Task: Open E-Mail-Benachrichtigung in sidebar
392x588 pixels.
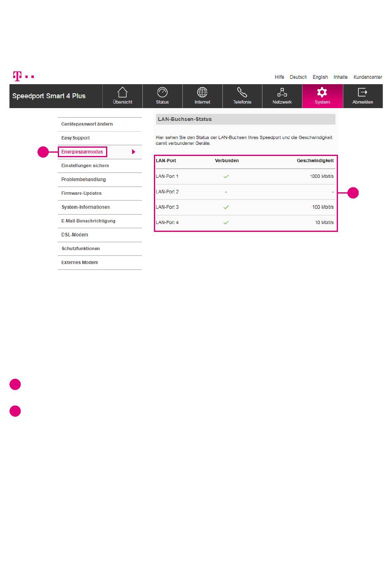Action: pos(88,221)
